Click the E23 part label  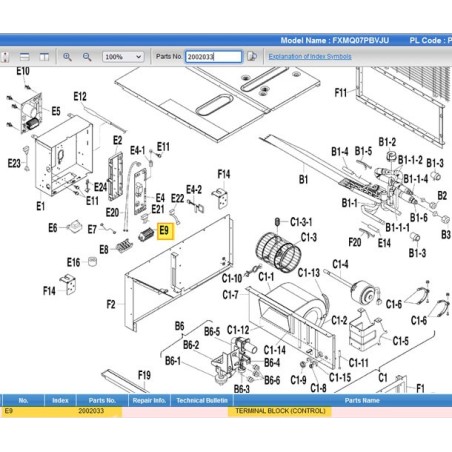pyautogui.click(x=14, y=163)
